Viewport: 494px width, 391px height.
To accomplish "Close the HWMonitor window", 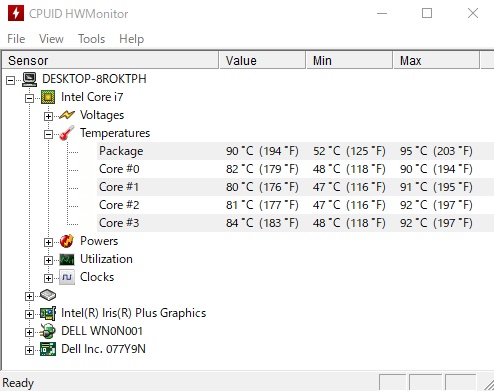I will (473, 13).
